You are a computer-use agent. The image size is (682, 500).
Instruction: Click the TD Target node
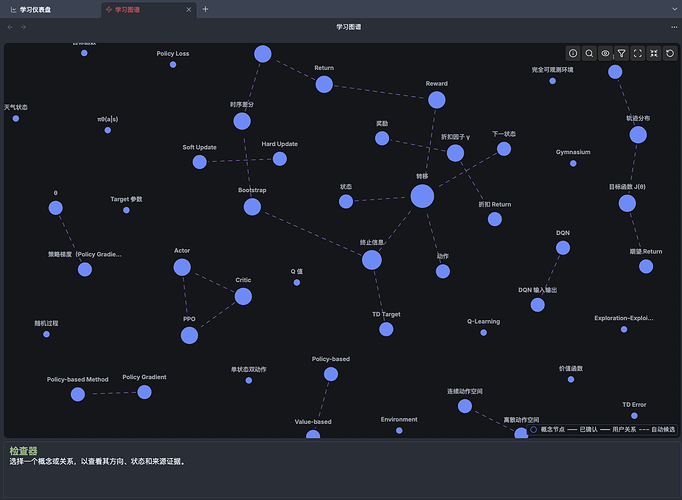pyautogui.click(x=386, y=329)
